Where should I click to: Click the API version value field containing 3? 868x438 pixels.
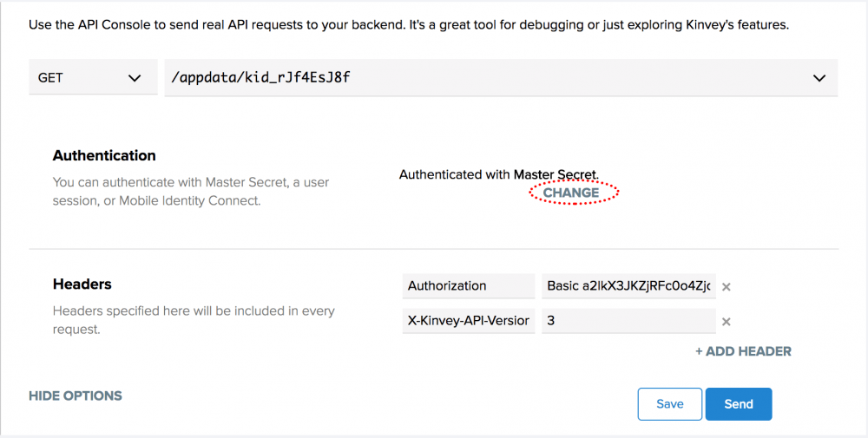tap(628, 321)
